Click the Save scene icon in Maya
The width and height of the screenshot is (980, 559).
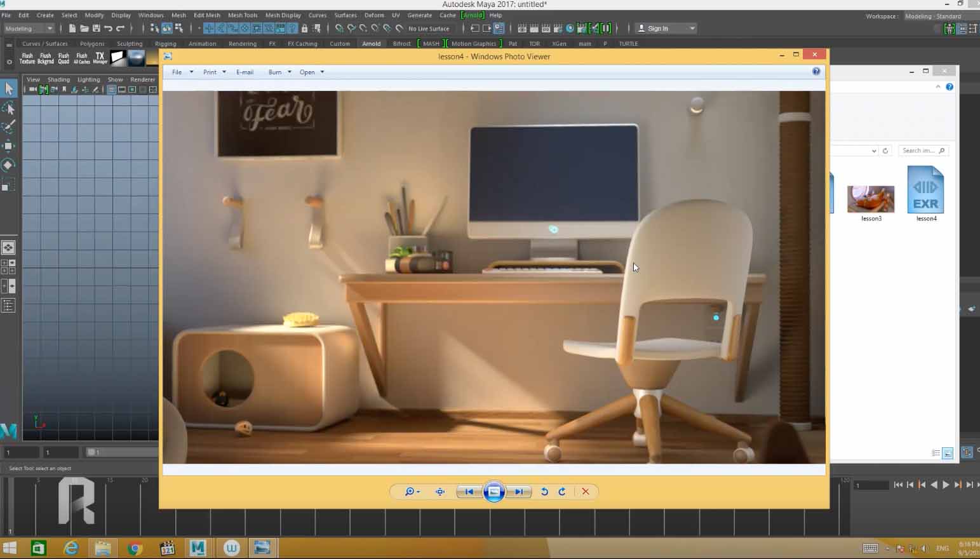coord(96,29)
